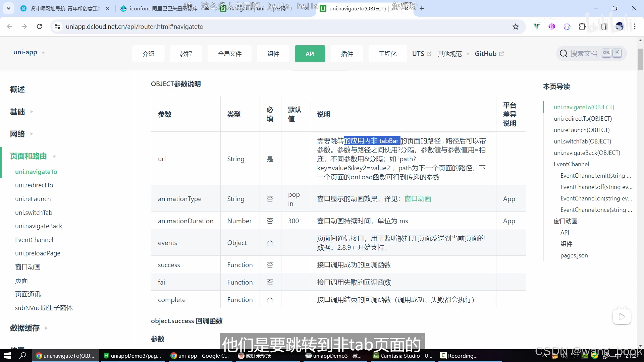
Task: Jump to uni.switchTab(OBJECT) in page outline
Action: pyautogui.click(x=582, y=141)
